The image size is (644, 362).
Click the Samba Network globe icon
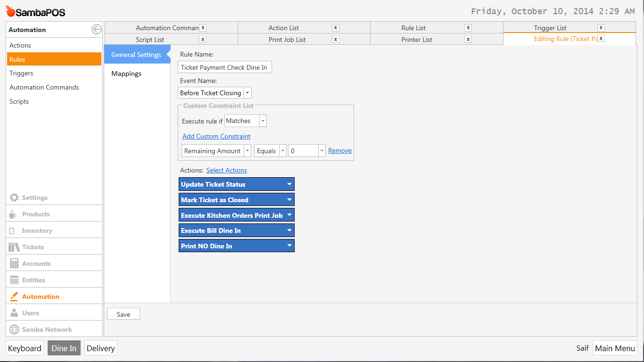tap(14, 329)
